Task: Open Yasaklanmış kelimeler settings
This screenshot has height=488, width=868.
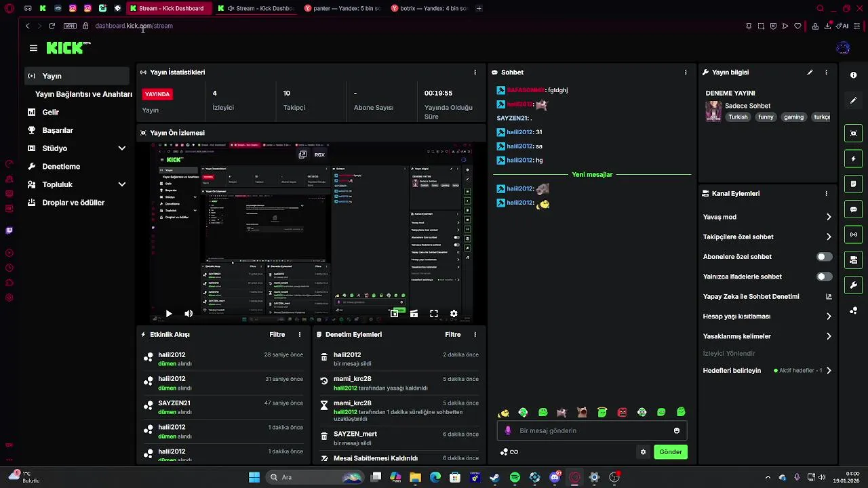Action: tap(766, 336)
